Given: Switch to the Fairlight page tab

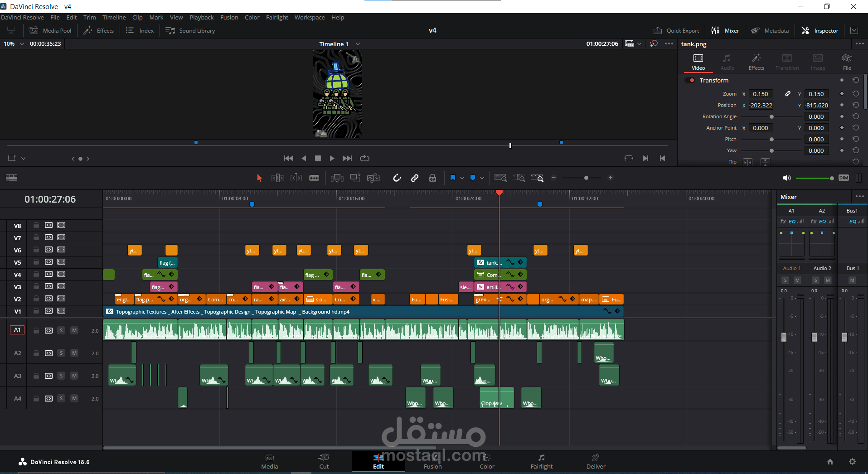Looking at the screenshot, I should coord(542,462).
